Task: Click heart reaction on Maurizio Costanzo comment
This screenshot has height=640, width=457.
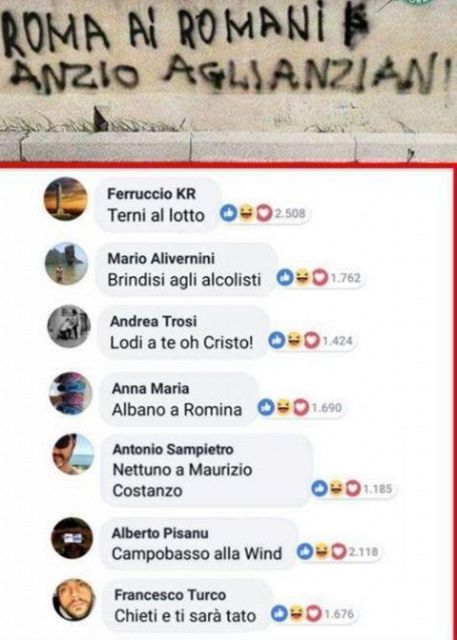Action: [x=353, y=489]
